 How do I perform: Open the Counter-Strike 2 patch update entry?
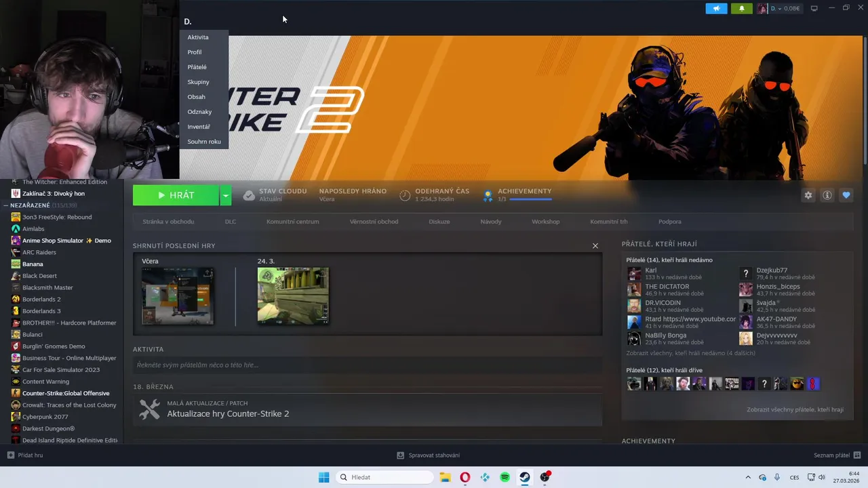368,409
